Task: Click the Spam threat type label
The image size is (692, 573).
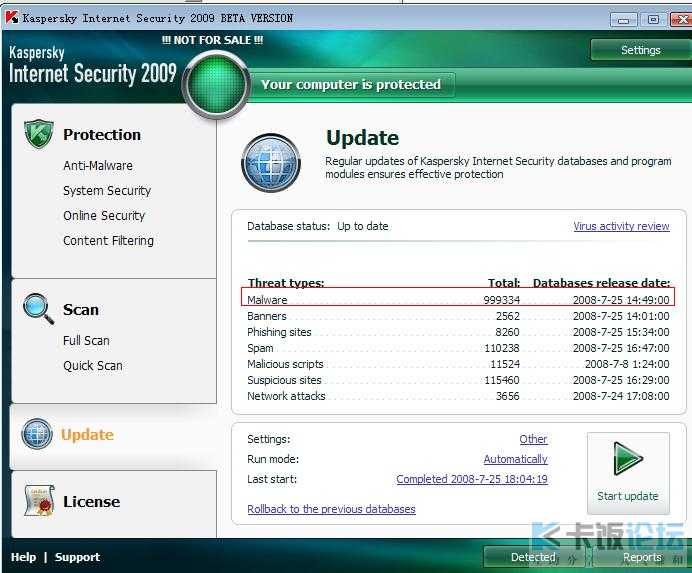Action: tap(260, 348)
